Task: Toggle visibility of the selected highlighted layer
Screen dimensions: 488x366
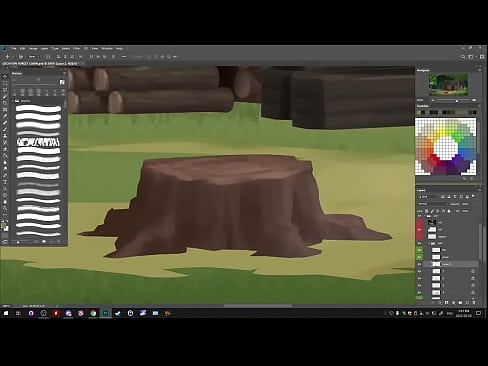Action: point(419,264)
